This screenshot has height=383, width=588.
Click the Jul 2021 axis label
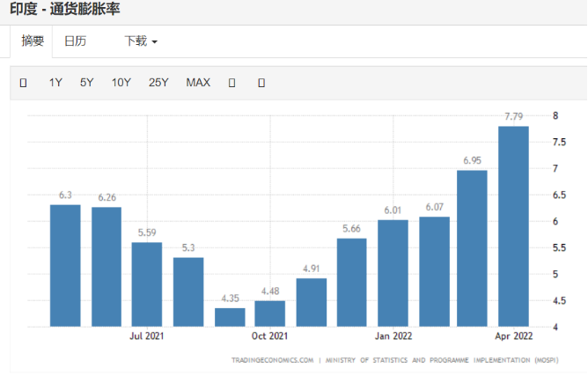(x=147, y=335)
